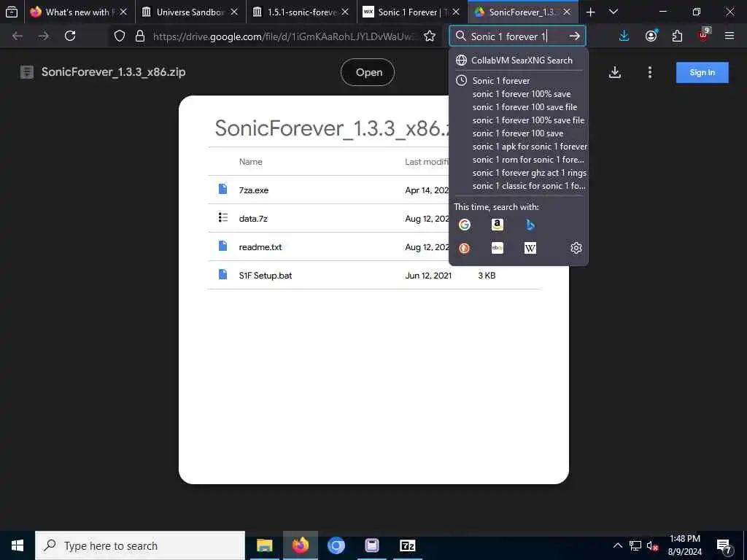
Task: Click the Name column header
Action: click(251, 162)
